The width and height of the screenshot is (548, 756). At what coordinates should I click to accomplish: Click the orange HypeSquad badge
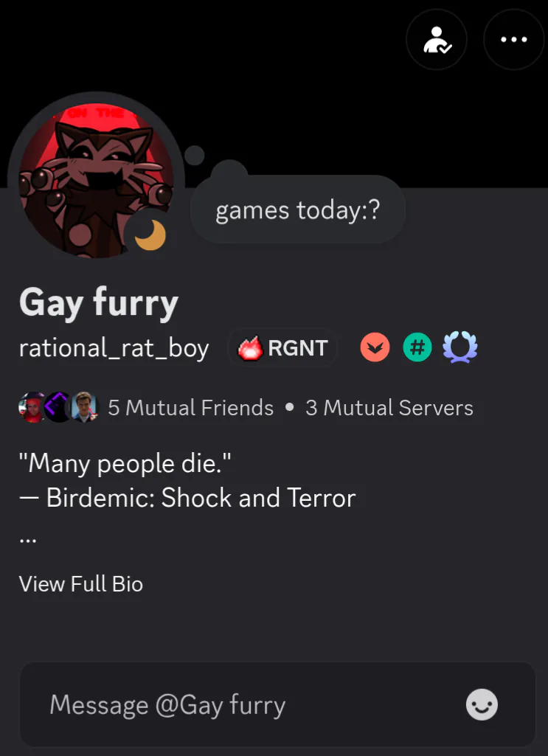[x=375, y=347]
